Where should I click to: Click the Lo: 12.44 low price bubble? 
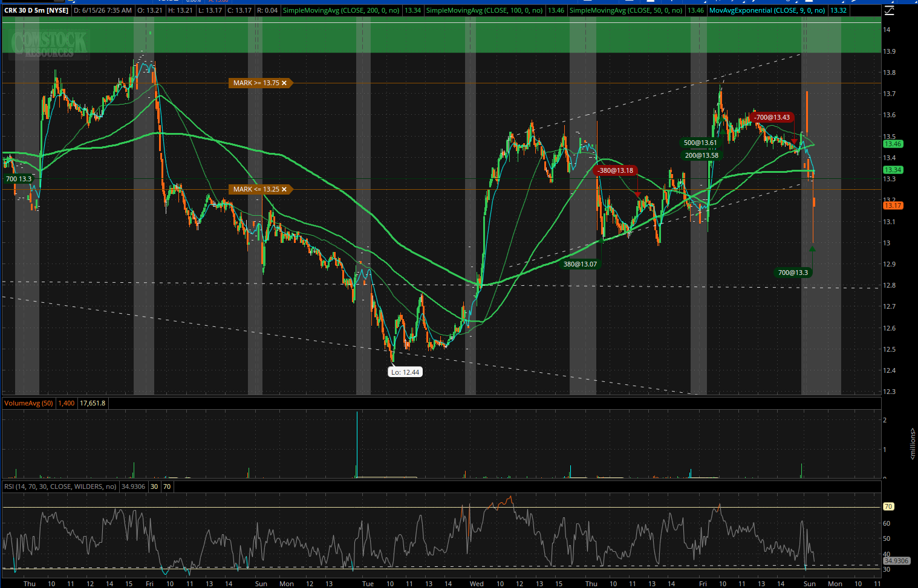point(405,372)
